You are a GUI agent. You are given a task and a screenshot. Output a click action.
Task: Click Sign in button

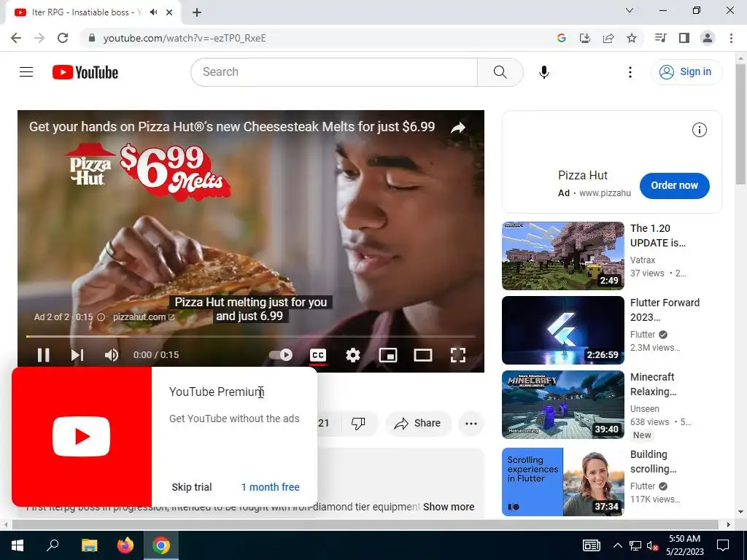(x=686, y=72)
